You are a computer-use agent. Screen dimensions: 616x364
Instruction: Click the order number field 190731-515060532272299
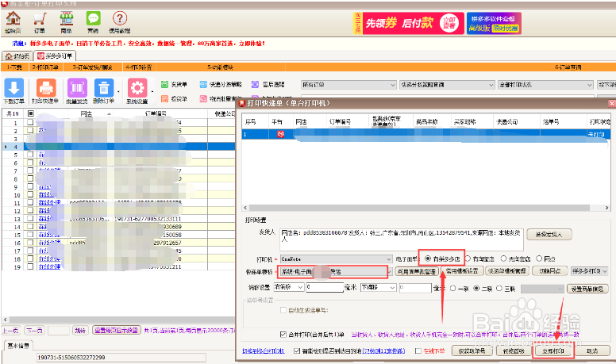[x=121, y=358]
